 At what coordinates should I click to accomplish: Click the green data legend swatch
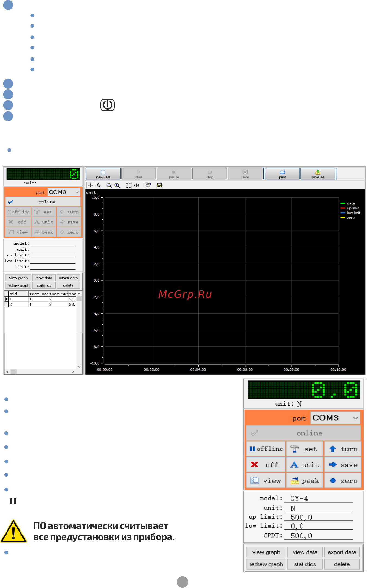click(343, 203)
